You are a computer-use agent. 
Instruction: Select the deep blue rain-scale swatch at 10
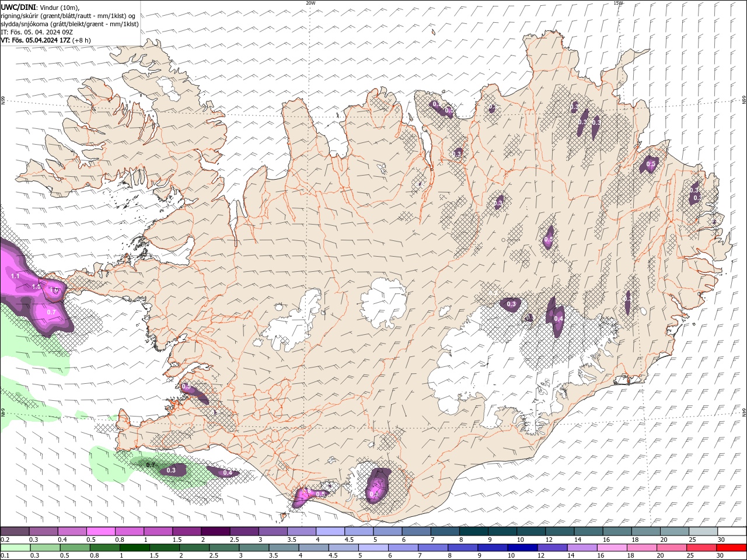click(x=523, y=548)
